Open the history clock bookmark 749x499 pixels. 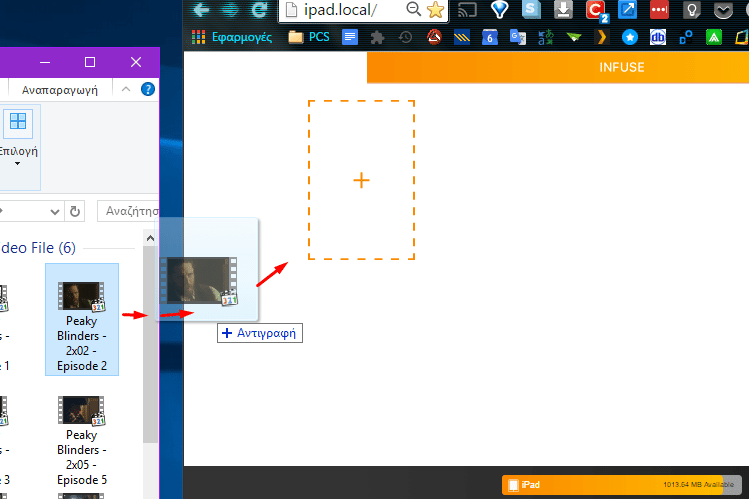pos(406,37)
